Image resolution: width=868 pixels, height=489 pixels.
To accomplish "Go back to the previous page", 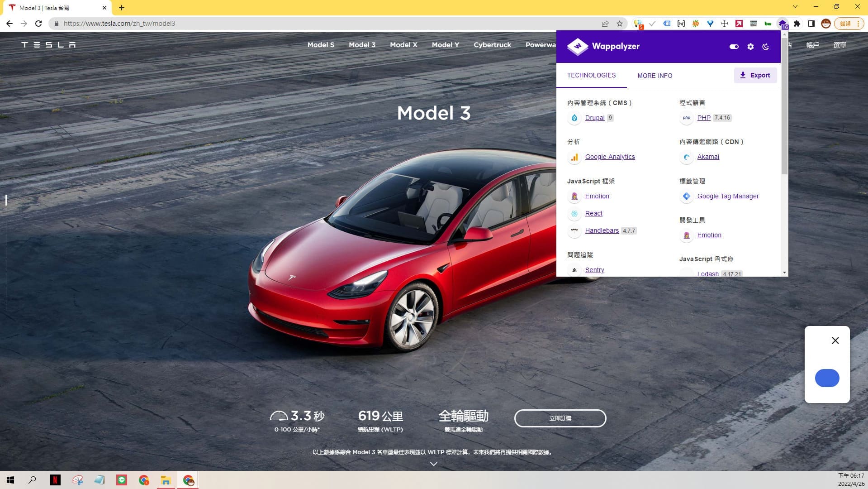I will pos(9,24).
